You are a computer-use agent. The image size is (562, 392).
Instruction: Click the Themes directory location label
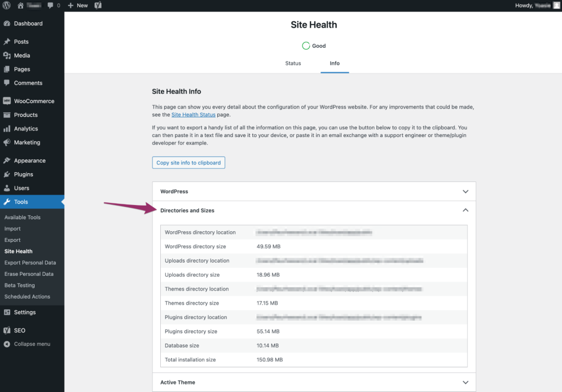coord(196,289)
